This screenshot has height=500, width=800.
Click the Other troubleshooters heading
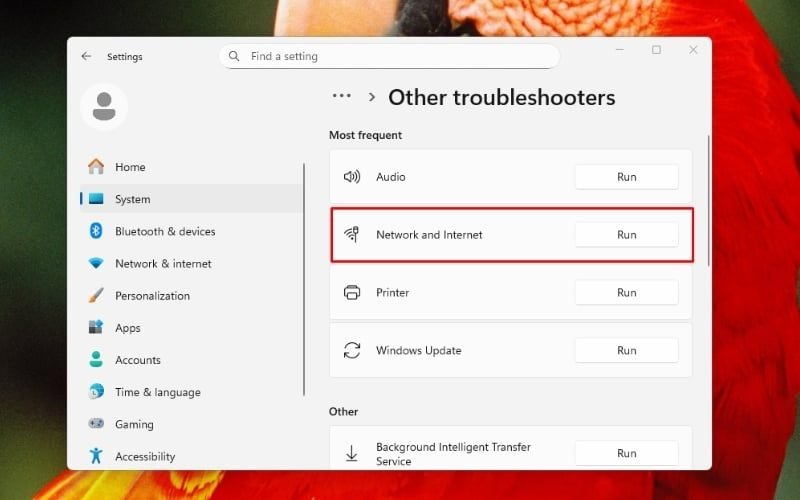point(502,97)
